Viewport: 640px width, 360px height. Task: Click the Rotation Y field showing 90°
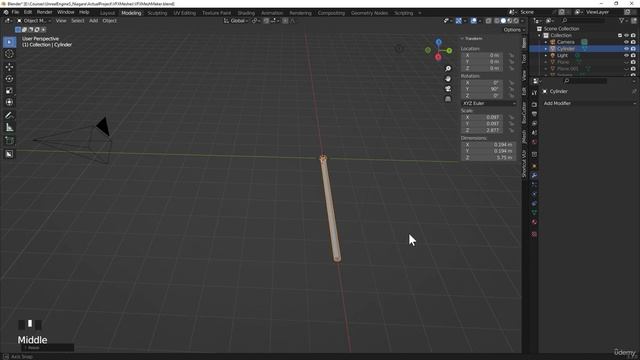tap(482, 89)
